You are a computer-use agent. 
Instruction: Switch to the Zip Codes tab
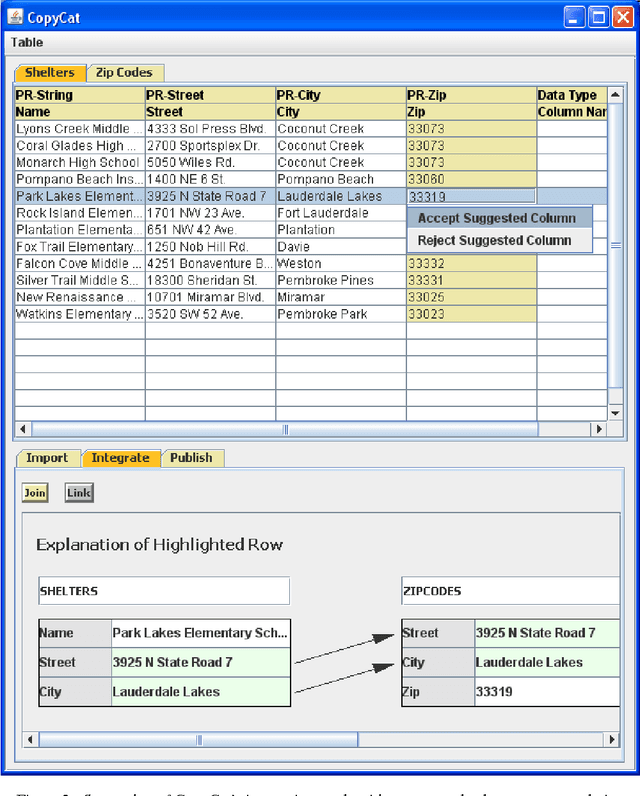124,72
